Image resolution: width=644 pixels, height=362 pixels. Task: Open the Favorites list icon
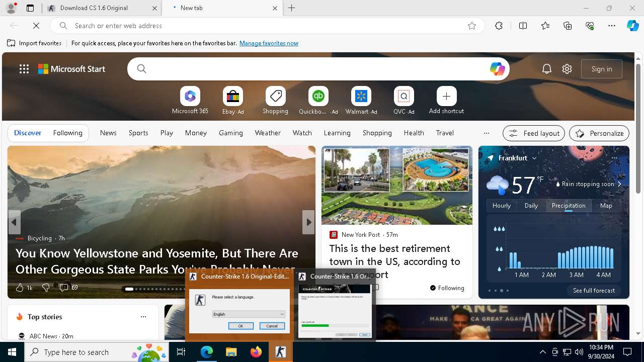click(545, 26)
